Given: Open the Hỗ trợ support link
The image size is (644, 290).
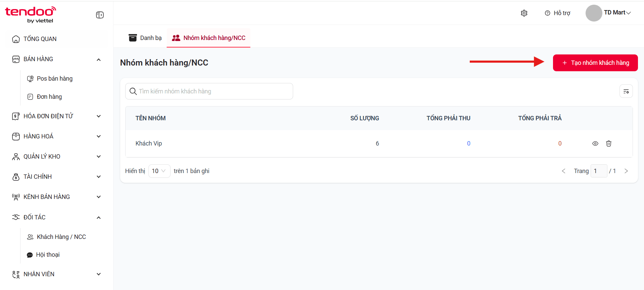Looking at the screenshot, I should (x=557, y=13).
